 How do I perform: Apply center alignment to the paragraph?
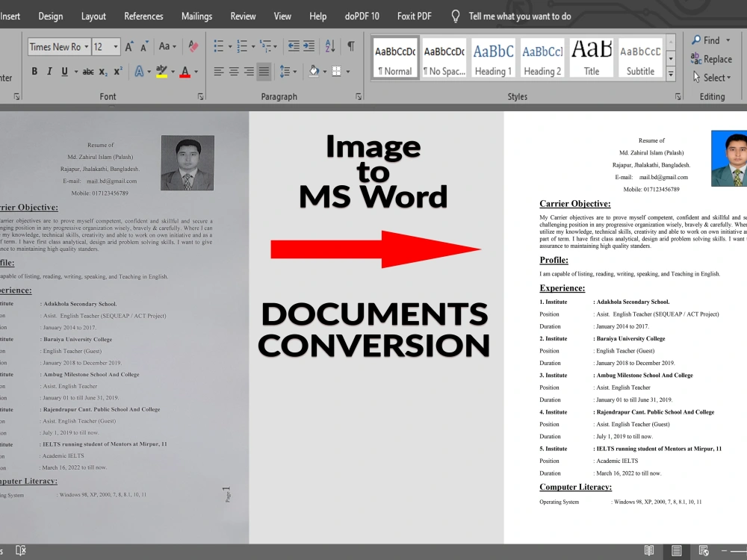[x=234, y=72]
